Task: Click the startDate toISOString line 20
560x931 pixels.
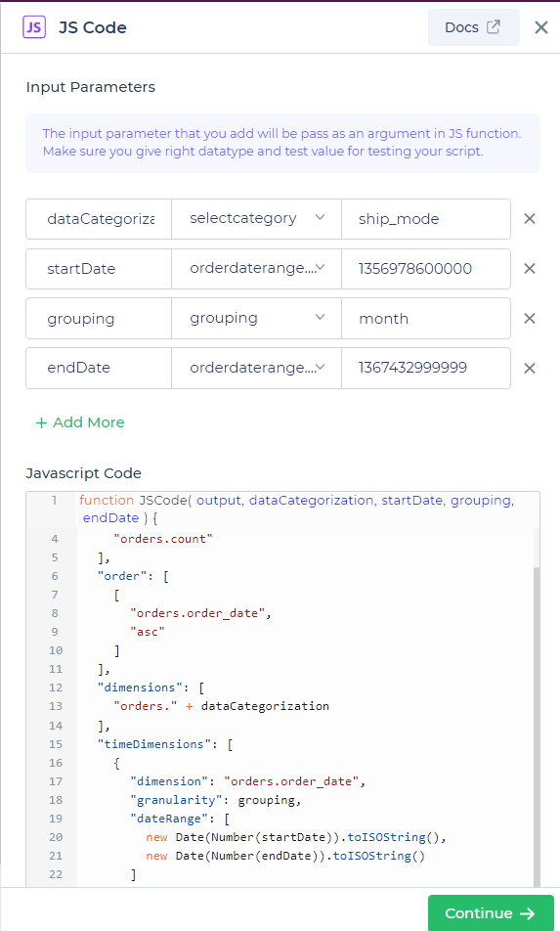Action: point(296,837)
